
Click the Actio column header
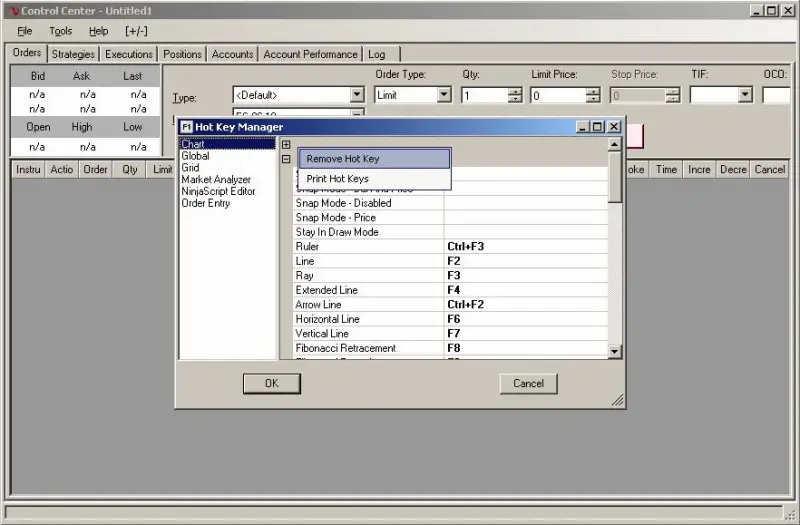(62, 170)
